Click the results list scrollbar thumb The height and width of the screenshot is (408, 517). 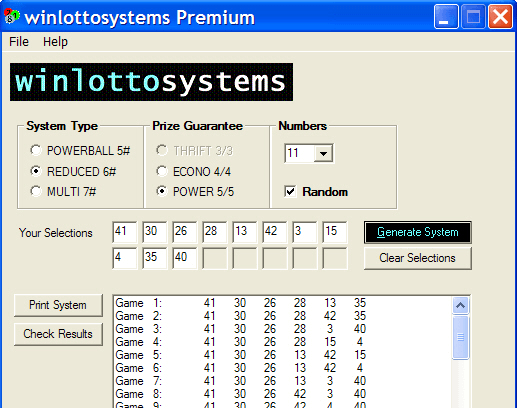461,337
